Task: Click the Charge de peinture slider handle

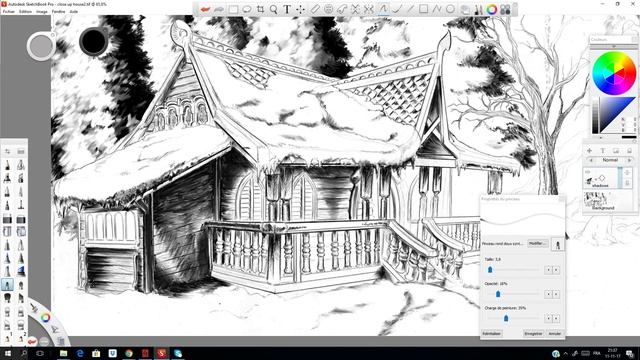Action: pos(506,318)
